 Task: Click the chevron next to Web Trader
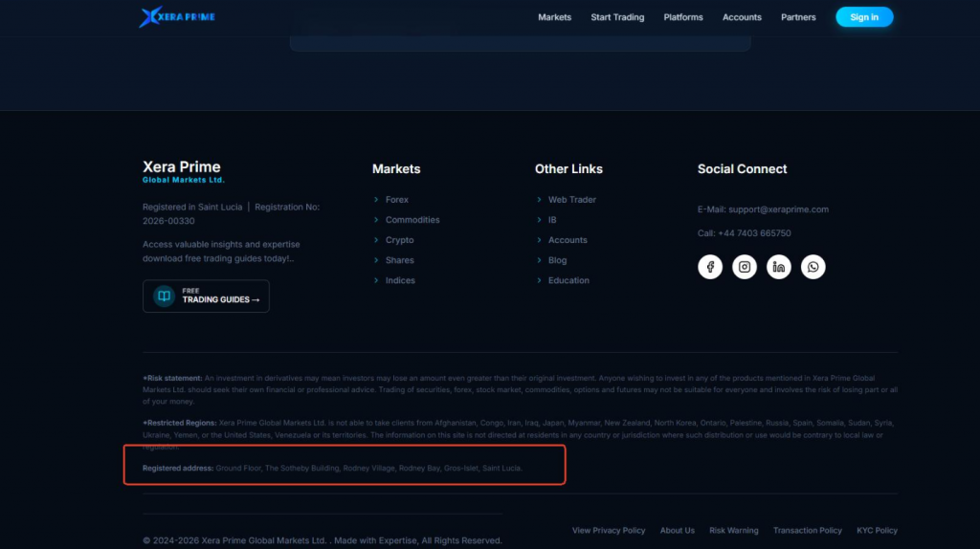tap(539, 199)
